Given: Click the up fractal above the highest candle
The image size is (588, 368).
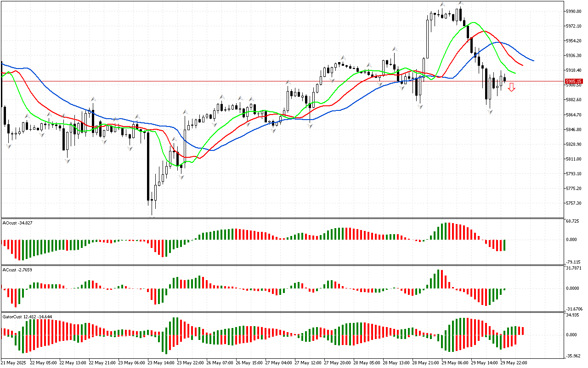Looking at the screenshot, I should [x=460, y=4].
